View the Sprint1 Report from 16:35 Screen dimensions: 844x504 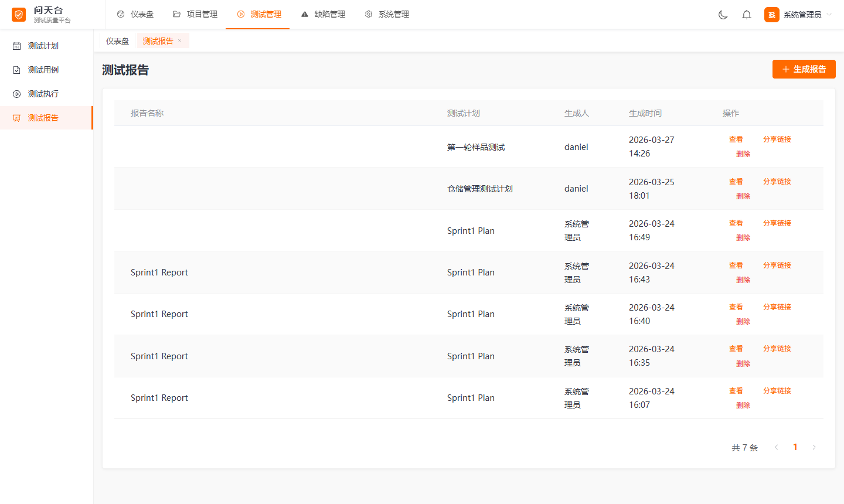point(736,349)
